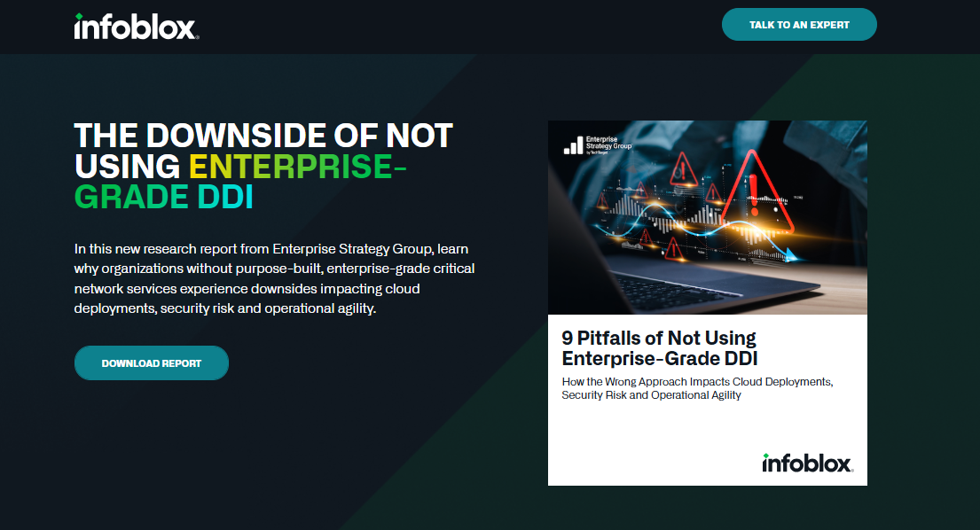The height and width of the screenshot is (530, 980).
Task: Click the Infoblox logo on the report cover
Action: pos(807,463)
